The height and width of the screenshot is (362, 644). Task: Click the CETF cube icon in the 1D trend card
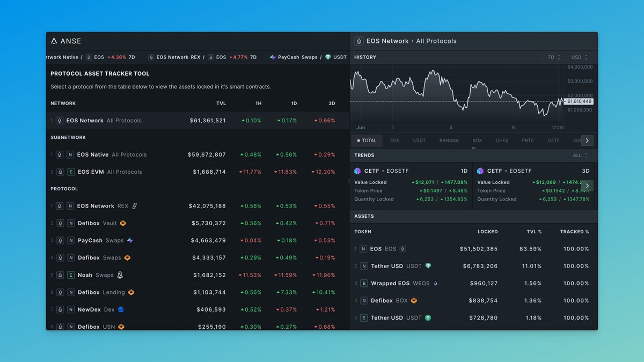tap(358, 171)
